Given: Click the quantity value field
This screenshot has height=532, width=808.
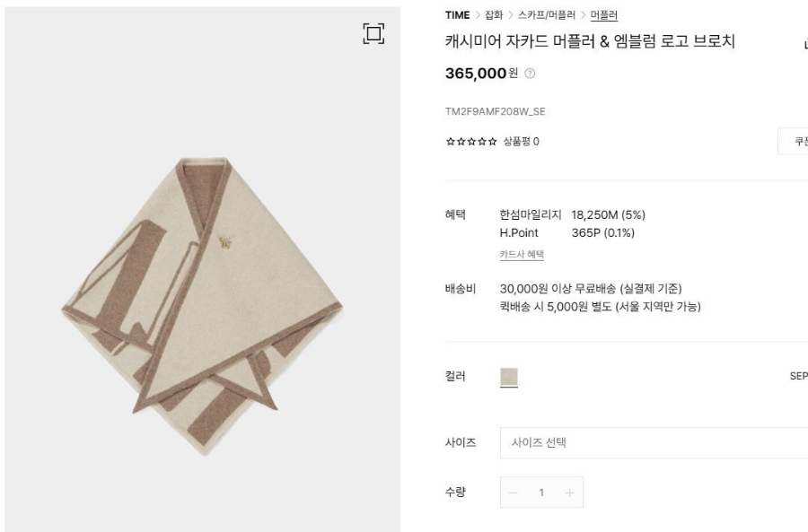Looking at the screenshot, I should tap(541, 493).
